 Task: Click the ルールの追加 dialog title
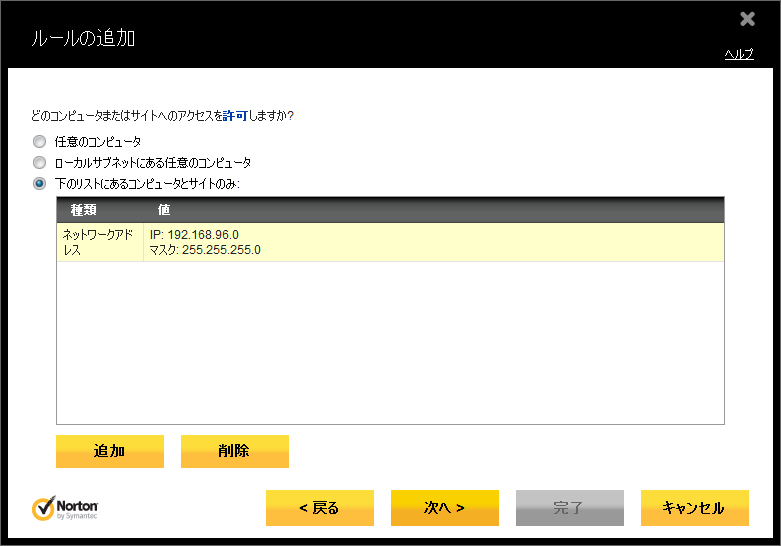click(84, 39)
